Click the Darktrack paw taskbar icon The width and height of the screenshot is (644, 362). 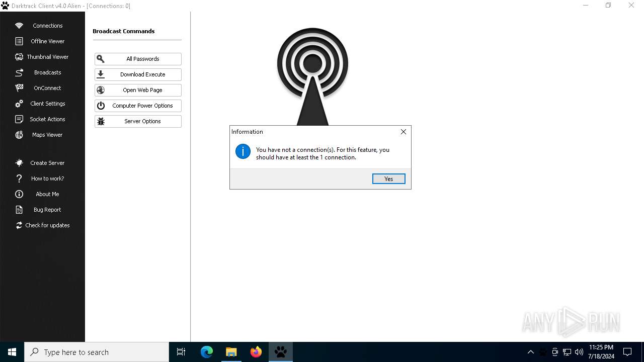click(281, 352)
